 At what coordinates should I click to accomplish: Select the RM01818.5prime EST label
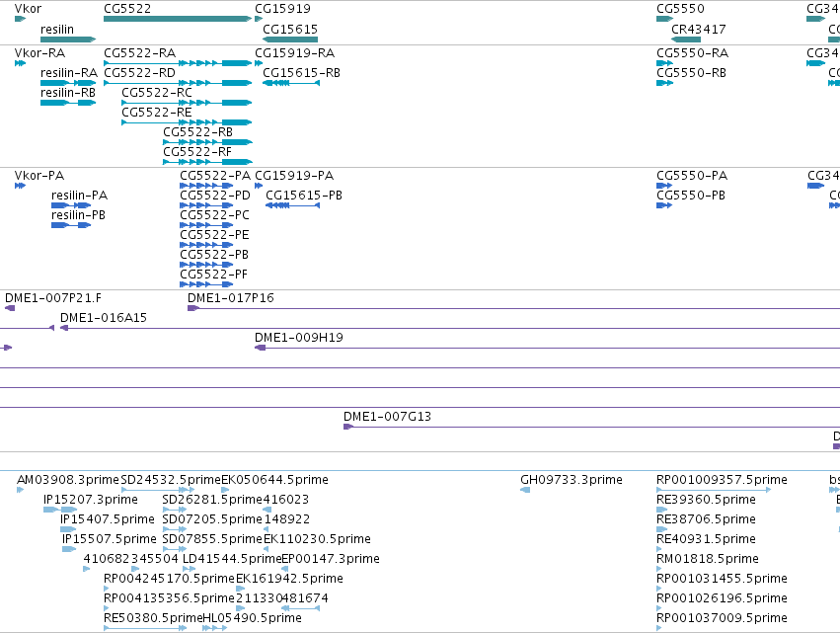click(708, 559)
